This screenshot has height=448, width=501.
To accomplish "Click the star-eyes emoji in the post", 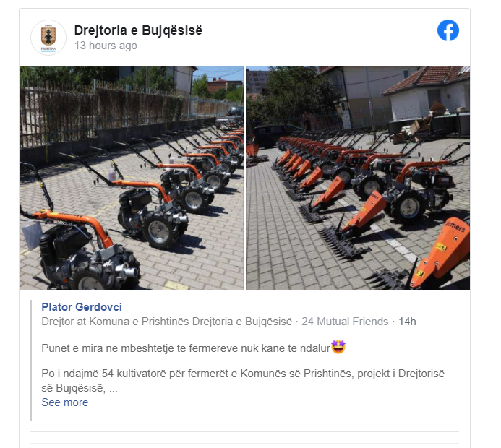I will pyautogui.click(x=338, y=347).
